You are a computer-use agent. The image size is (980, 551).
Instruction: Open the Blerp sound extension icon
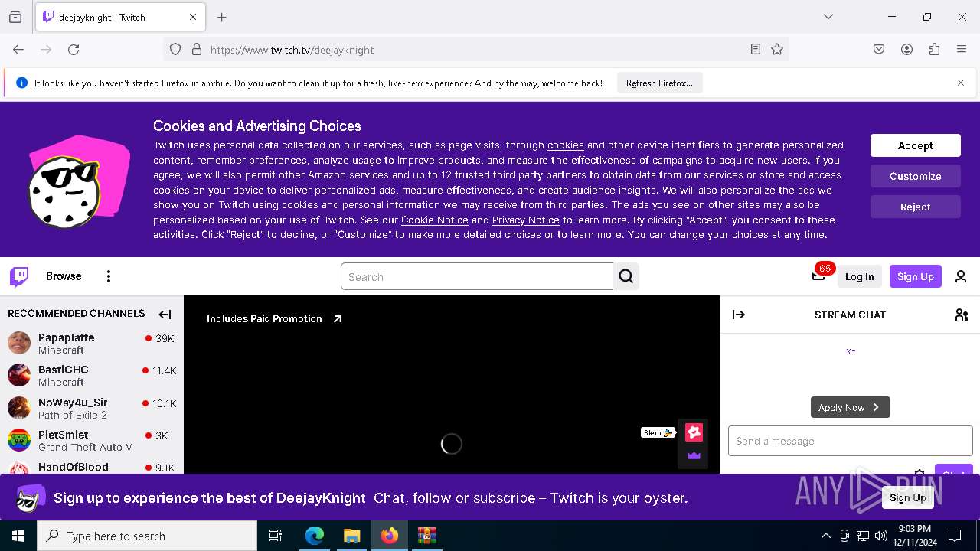[694, 432]
